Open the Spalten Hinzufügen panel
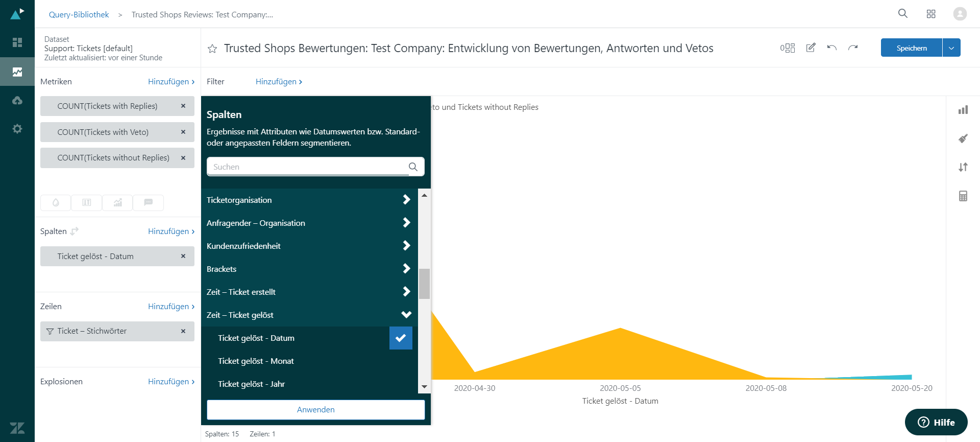The width and height of the screenshot is (980, 442). [x=171, y=231]
